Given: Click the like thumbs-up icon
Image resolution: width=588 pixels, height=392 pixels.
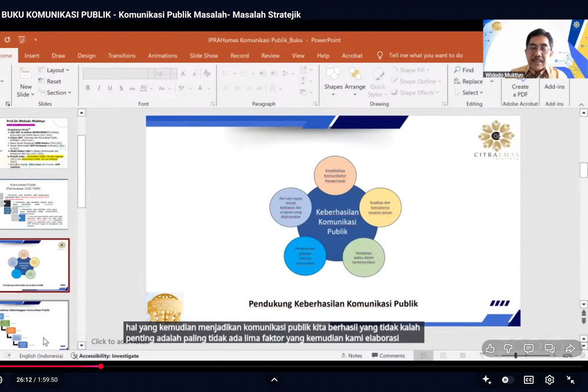Looking at the screenshot, I should point(490,349).
